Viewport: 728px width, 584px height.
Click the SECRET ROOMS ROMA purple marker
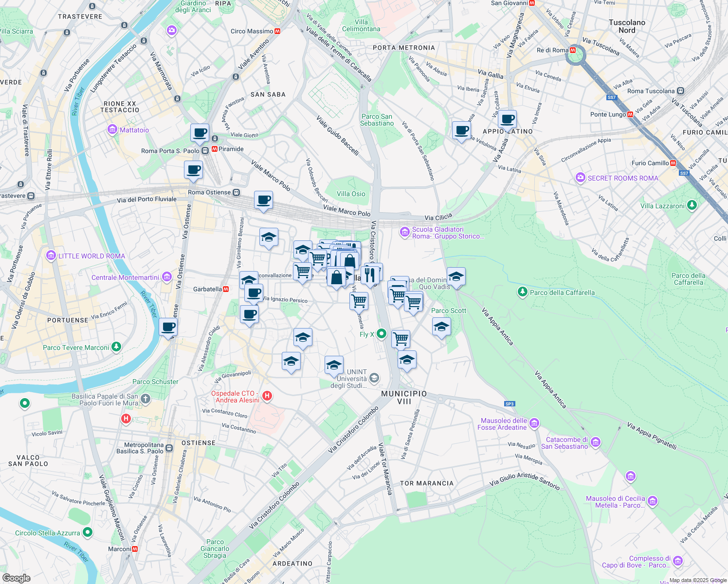pos(580,178)
